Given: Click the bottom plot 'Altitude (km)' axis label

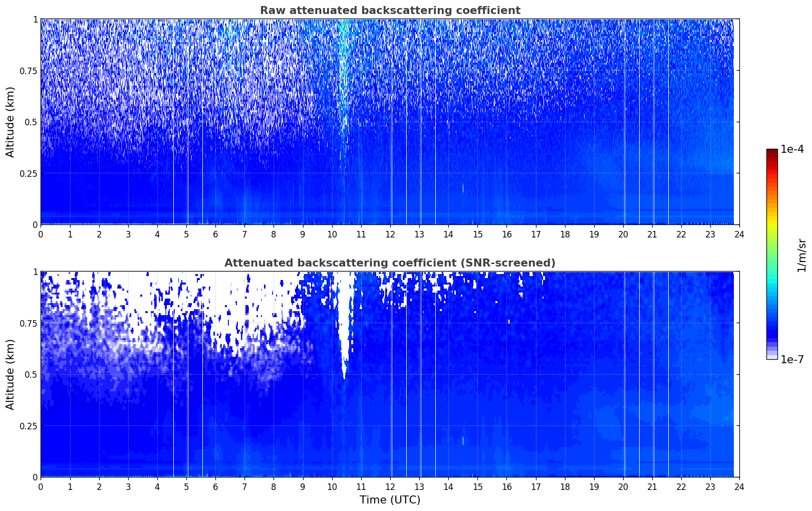Looking at the screenshot, I should click(11, 374).
